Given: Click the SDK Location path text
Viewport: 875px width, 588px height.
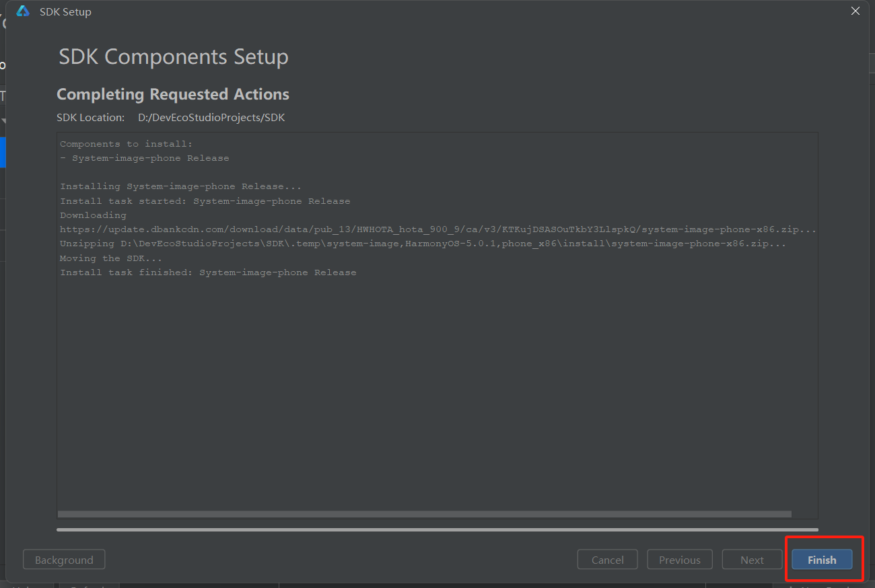Looking at the screenshot, I should (211, 118).
